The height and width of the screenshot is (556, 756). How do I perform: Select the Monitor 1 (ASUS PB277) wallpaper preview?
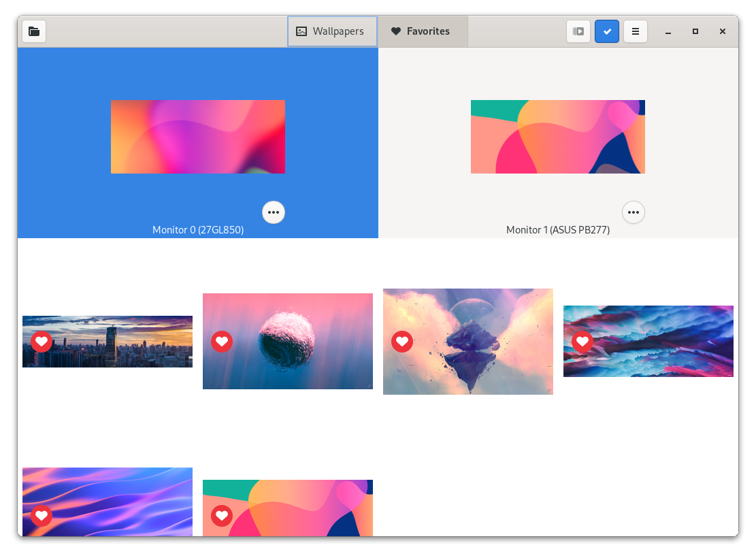(558, 137)
